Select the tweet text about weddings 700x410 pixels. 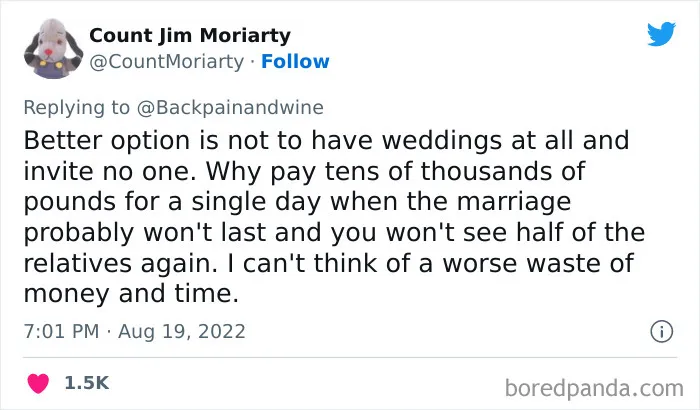(334, 217)
